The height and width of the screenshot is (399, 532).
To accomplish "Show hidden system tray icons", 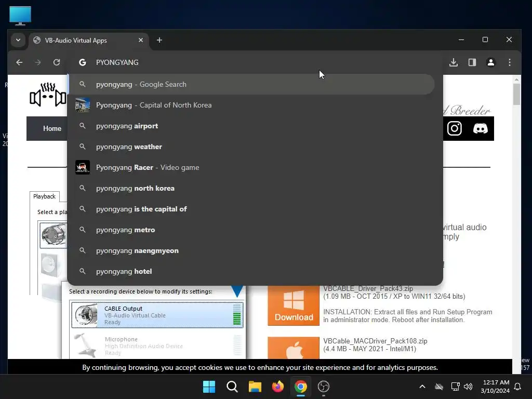I will click(x=422, y=387).
